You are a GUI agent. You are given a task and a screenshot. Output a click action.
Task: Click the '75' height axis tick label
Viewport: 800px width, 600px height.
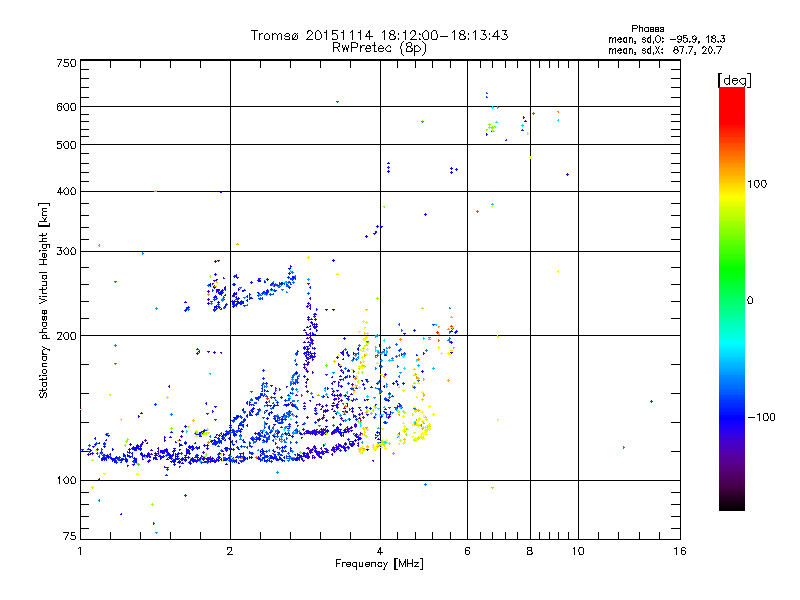tap(70, 536)
